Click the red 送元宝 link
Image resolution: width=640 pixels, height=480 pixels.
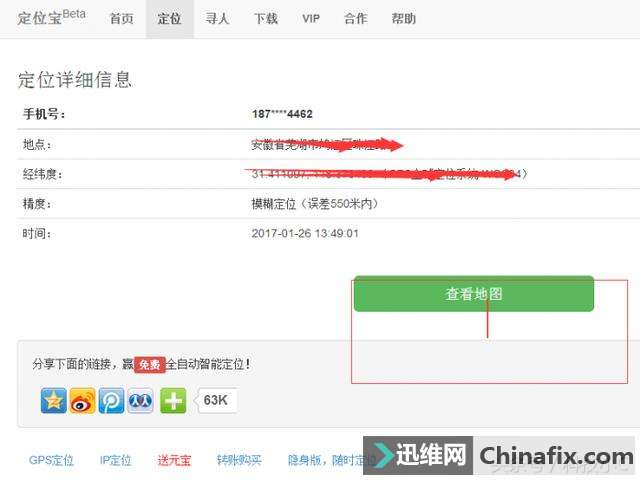[174, 460]
